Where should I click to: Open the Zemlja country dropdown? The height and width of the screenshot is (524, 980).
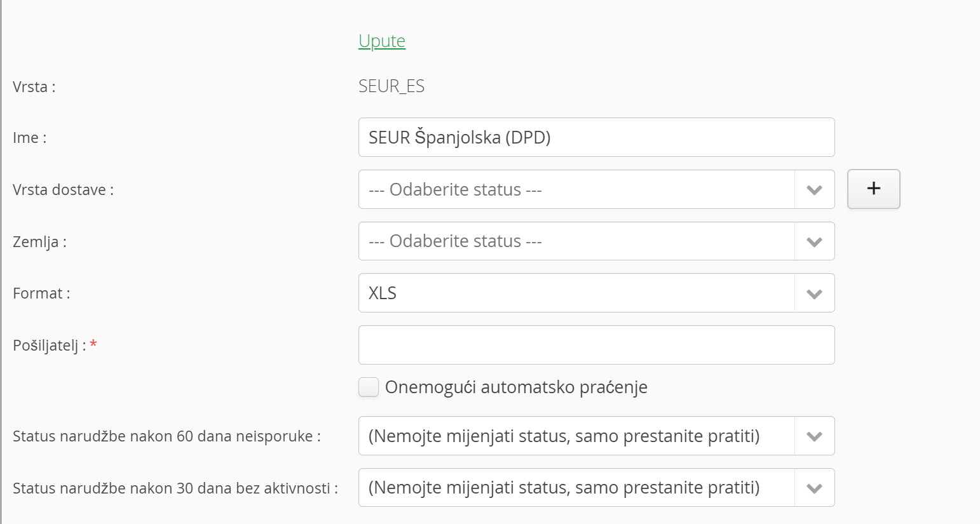click(x=596, y=241)
